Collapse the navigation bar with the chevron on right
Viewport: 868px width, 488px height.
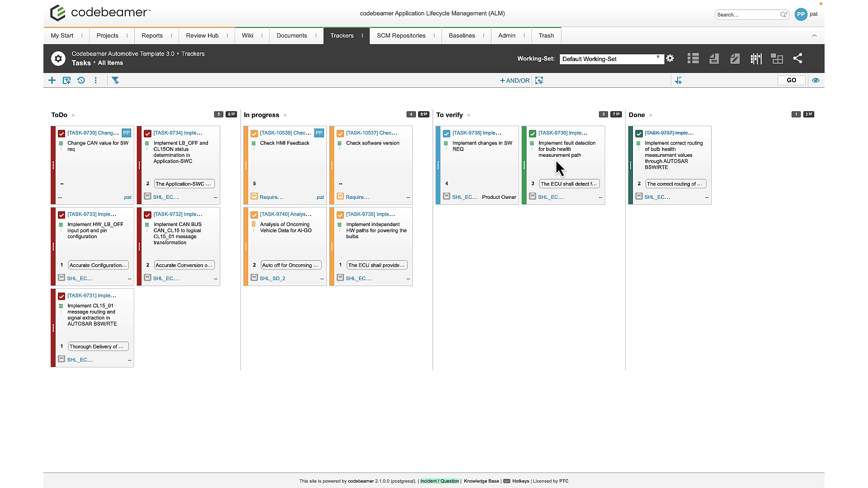pyautogui.click(x=815, y=36)
